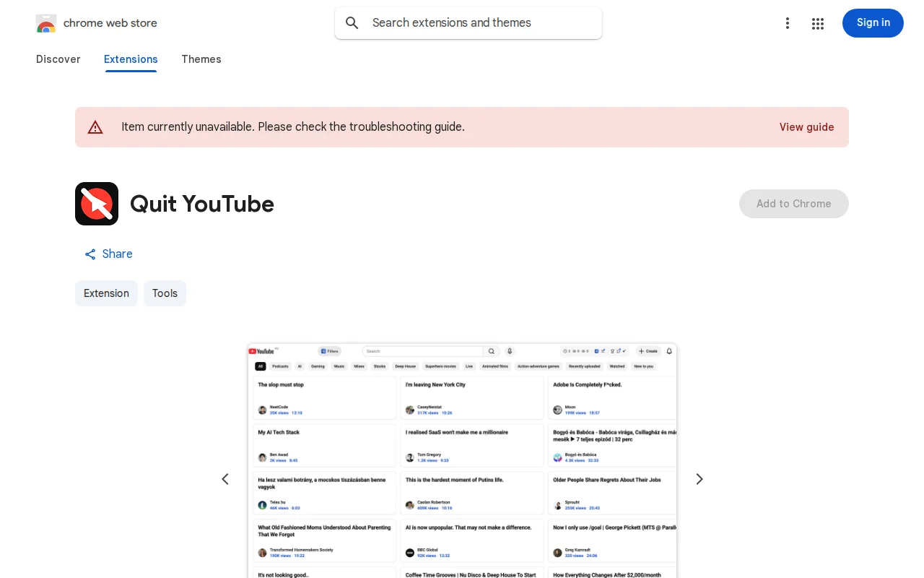Click the extension screenshot preview image
The image size is (924, 578).
(x=462, y=461)
